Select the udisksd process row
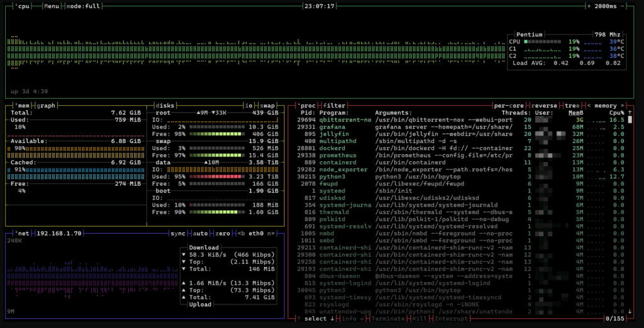The height and width of the screenshot is (328, 644). coord(461,198)
